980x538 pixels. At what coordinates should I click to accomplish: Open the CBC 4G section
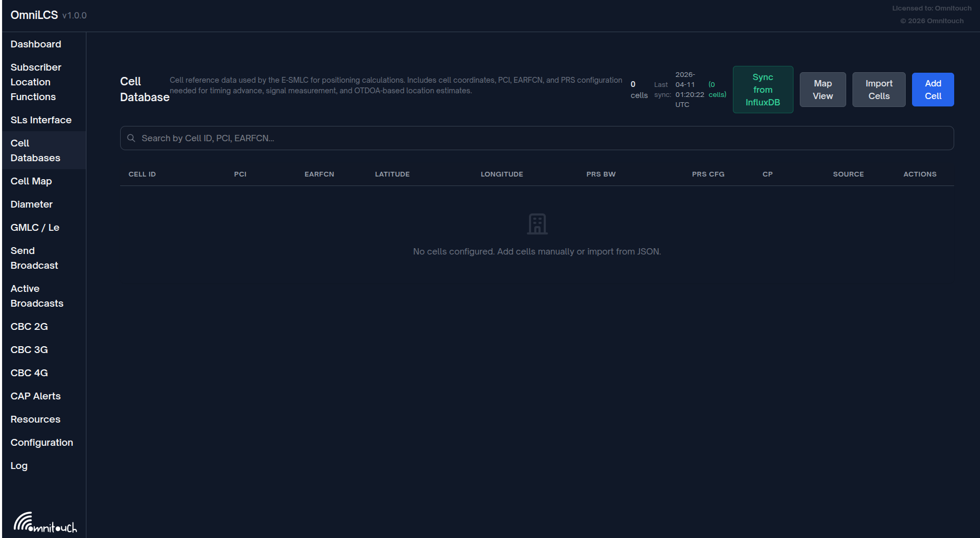29,373
